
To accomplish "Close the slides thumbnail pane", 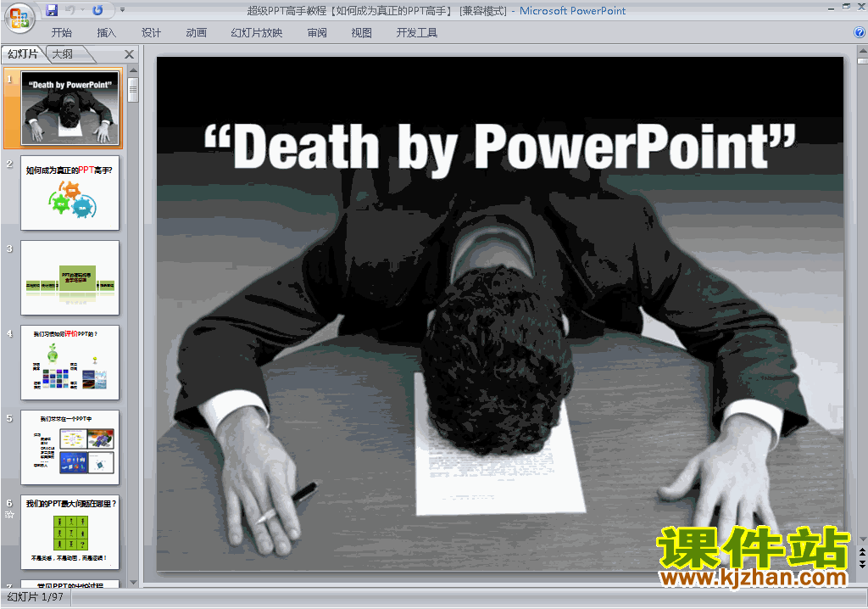I will click(129, 54).
